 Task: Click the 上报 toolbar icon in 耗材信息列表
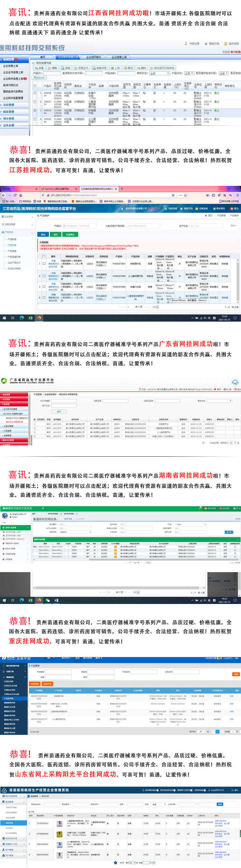click(115, 68)
